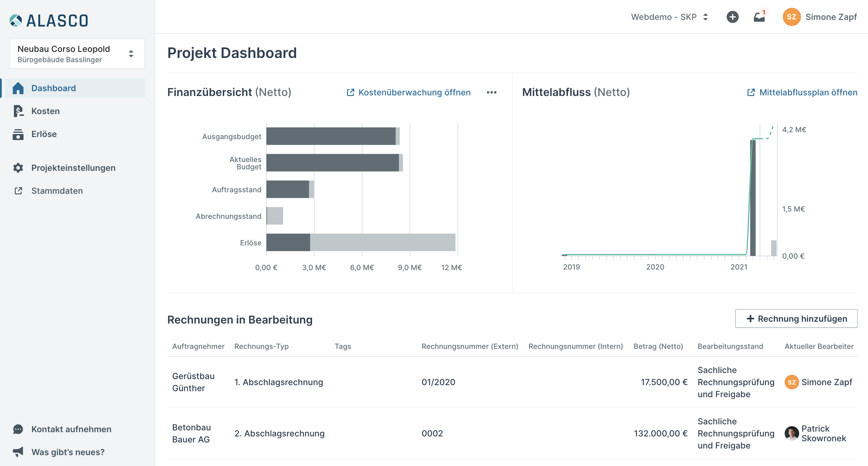
Task: Select Erlöse menu entry
Action: click(x=44, y=134)
